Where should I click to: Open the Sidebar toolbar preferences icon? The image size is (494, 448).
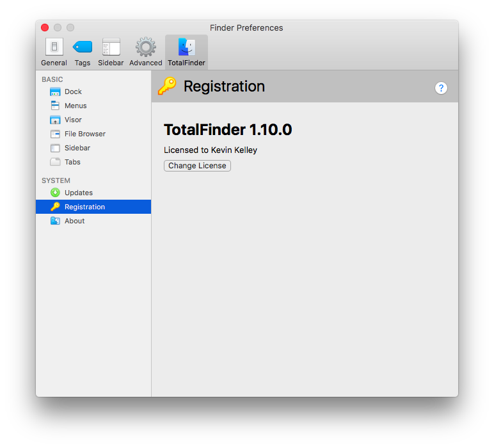[111, 47]
